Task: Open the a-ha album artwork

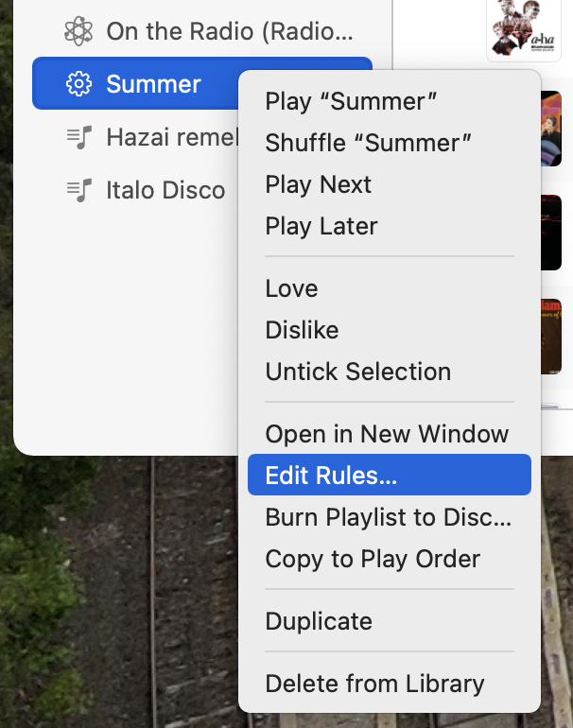Action: [x=523, y=29]
